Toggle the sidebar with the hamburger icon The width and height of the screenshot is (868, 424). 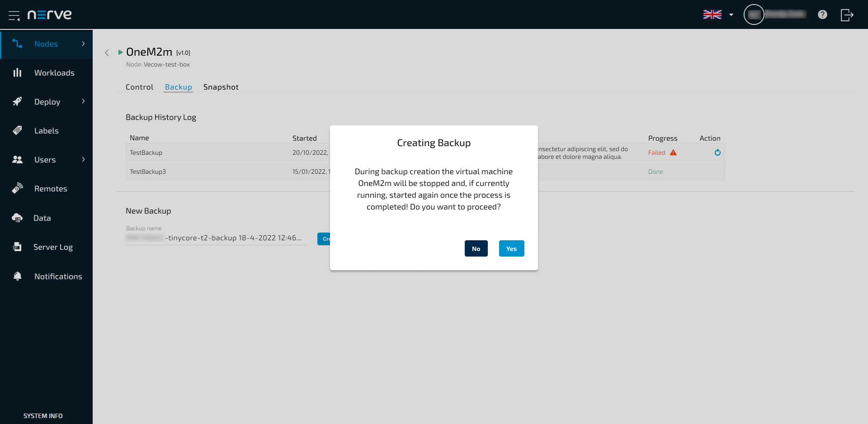[14, 15]
